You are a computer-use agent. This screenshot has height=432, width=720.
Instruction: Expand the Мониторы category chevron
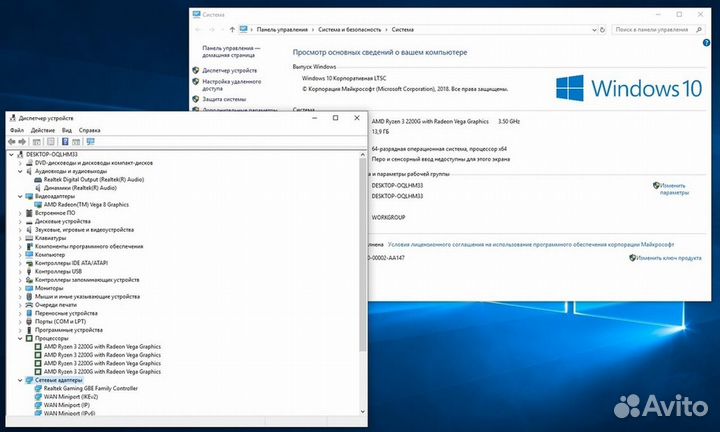tap(20, 288)
